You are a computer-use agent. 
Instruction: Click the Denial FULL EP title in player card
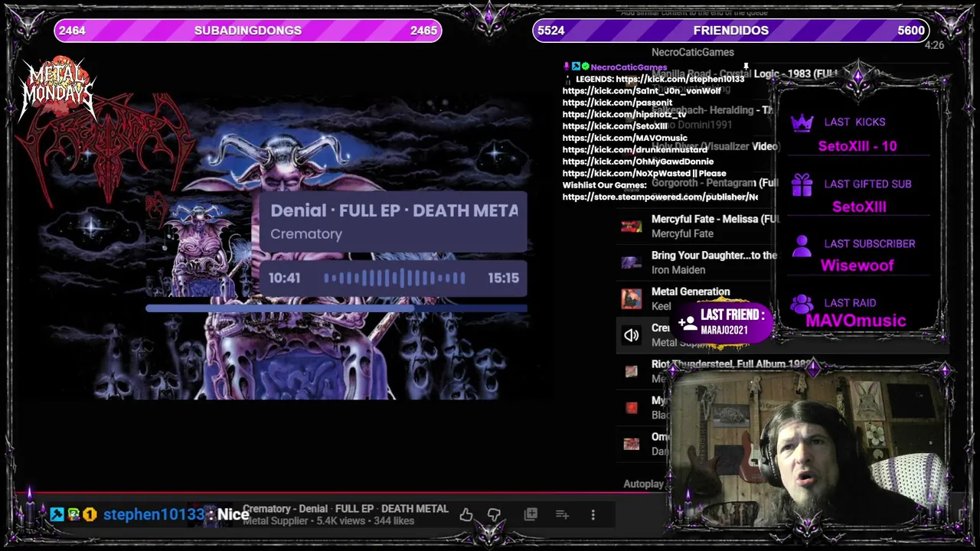pos(394,210)
